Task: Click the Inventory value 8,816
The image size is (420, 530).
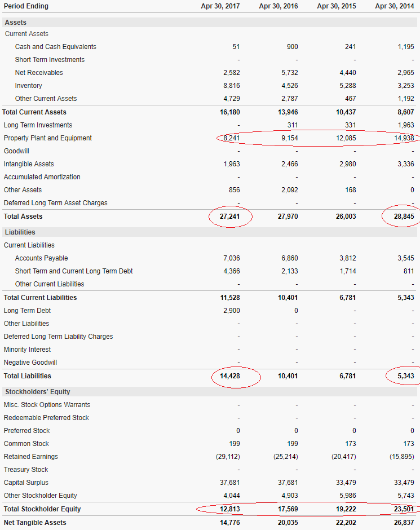Action: [232, 86]
